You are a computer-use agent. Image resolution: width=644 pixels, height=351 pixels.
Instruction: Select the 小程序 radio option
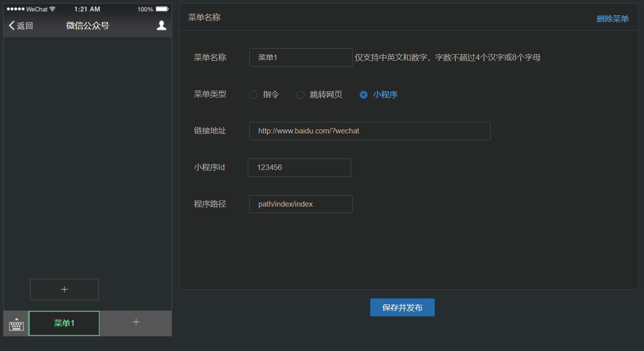point(379,94)
